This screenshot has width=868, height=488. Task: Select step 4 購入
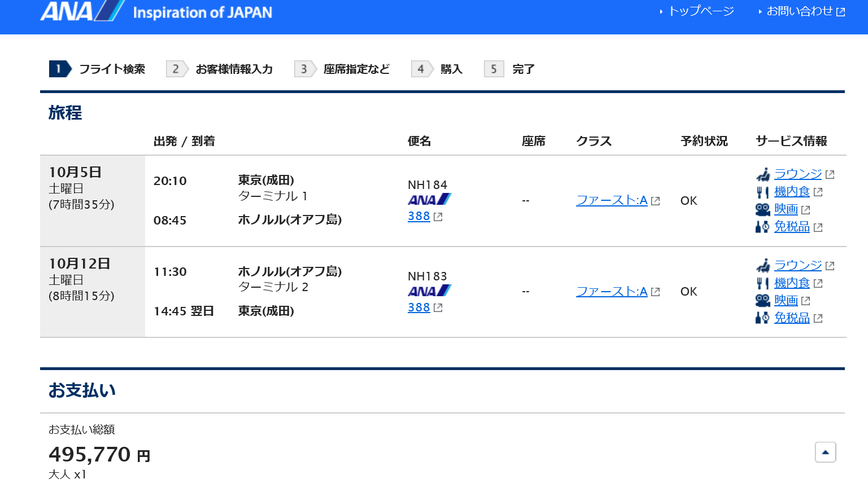click(x=437, y=69)
